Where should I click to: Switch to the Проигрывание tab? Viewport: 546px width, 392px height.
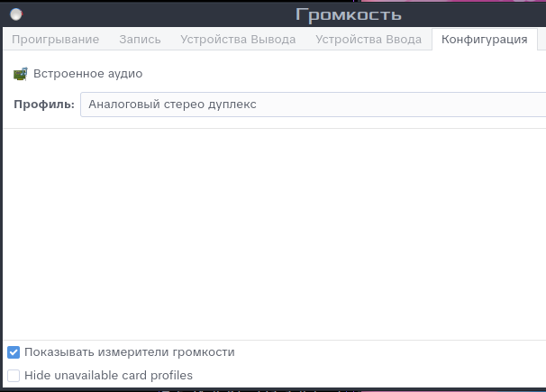(55, 39)
